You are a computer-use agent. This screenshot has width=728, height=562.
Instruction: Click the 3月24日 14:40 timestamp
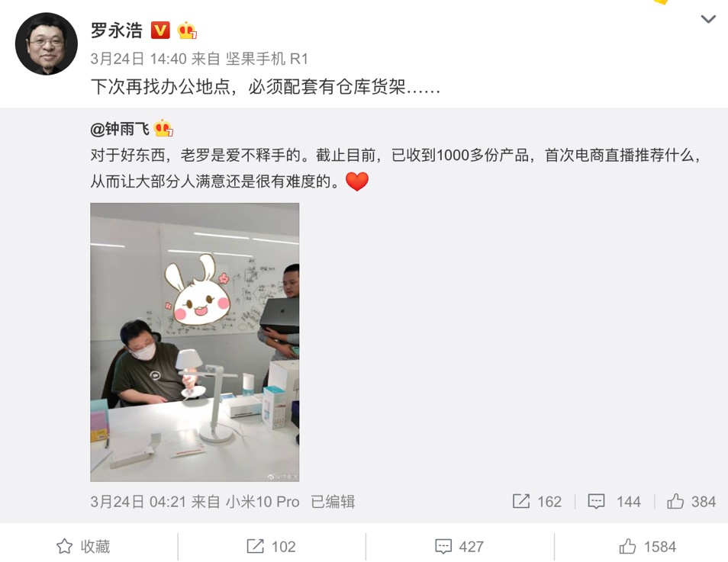tap(138, 59)
